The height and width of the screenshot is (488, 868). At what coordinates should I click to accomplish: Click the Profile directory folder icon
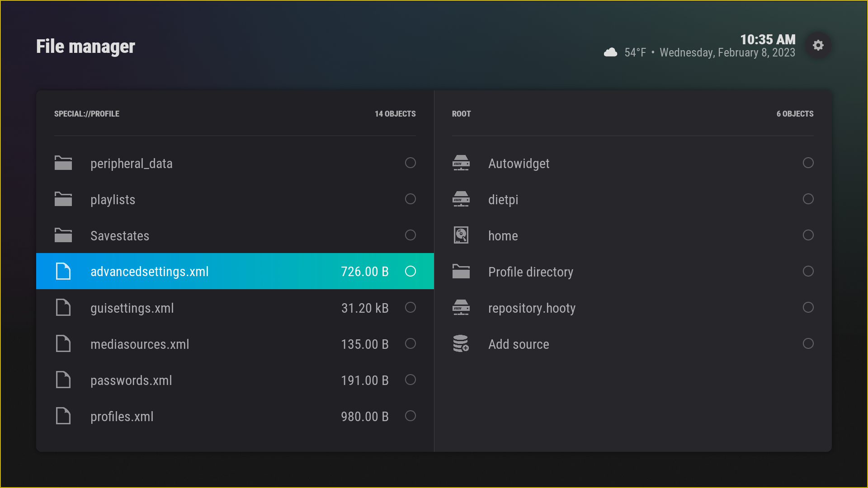(x=461, y=271)
